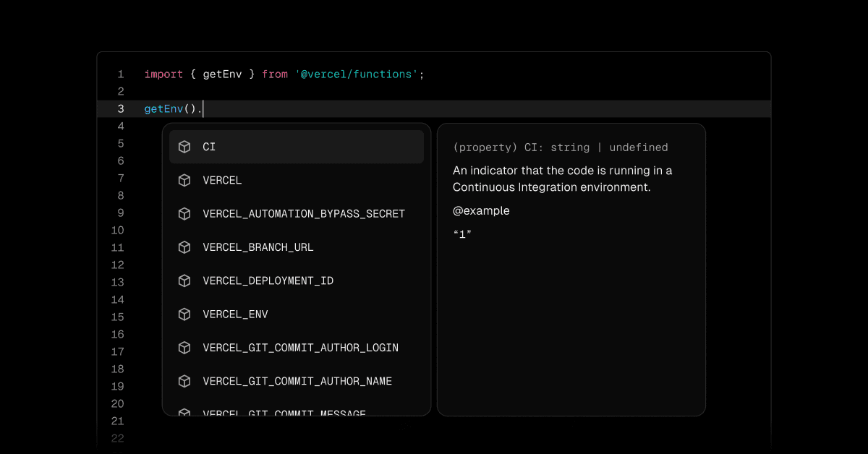Screen dimensions: 868x454
Task: Click the cube icon beside VERCEL_ENV
Action: [184, 314]
